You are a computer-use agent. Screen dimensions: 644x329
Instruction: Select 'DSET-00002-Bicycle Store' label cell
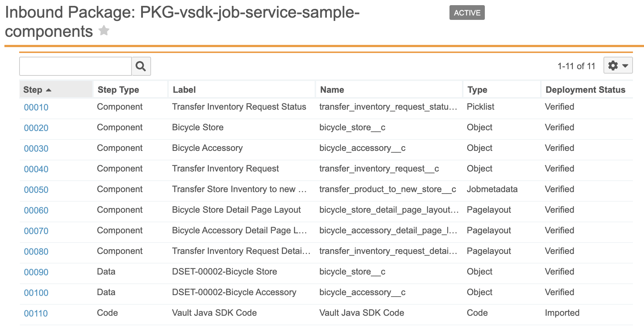point(225,272)
